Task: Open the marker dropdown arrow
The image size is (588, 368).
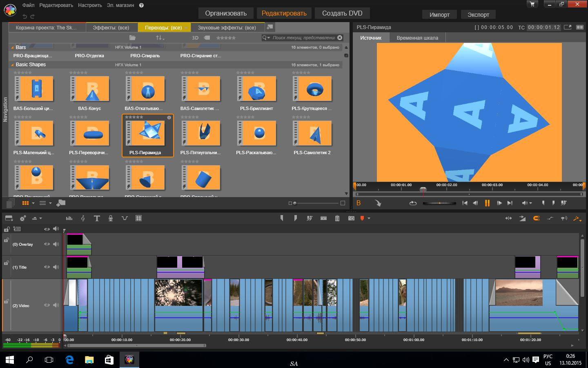Action: click(x=369, y=218)
